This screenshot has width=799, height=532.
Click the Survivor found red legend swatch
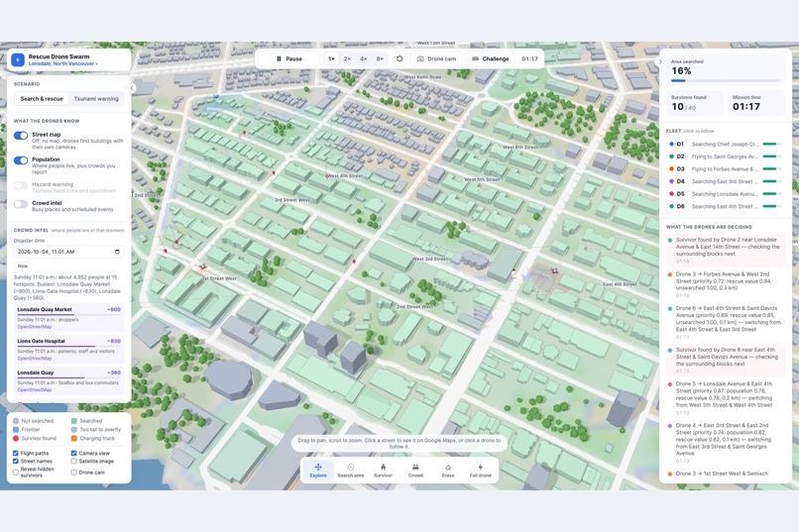click(16, 438)
